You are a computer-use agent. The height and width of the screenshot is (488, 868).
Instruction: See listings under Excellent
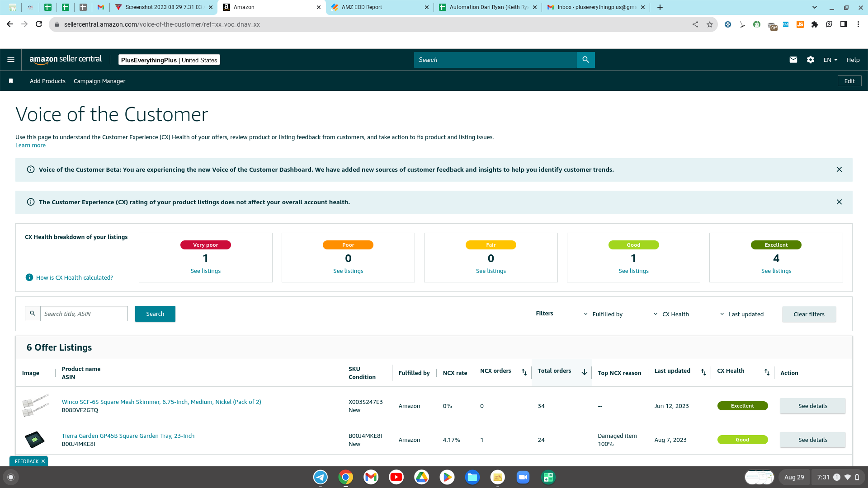pyautogui.click(x=776, y=271)
